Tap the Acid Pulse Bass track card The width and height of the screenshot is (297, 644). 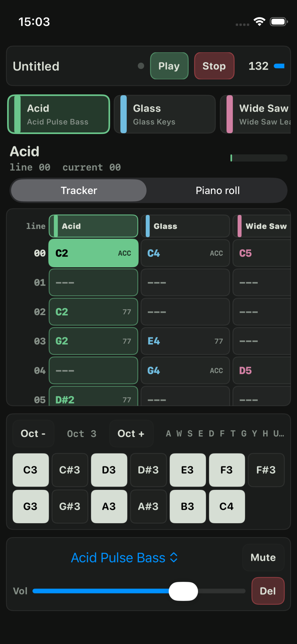click(59, 114)
